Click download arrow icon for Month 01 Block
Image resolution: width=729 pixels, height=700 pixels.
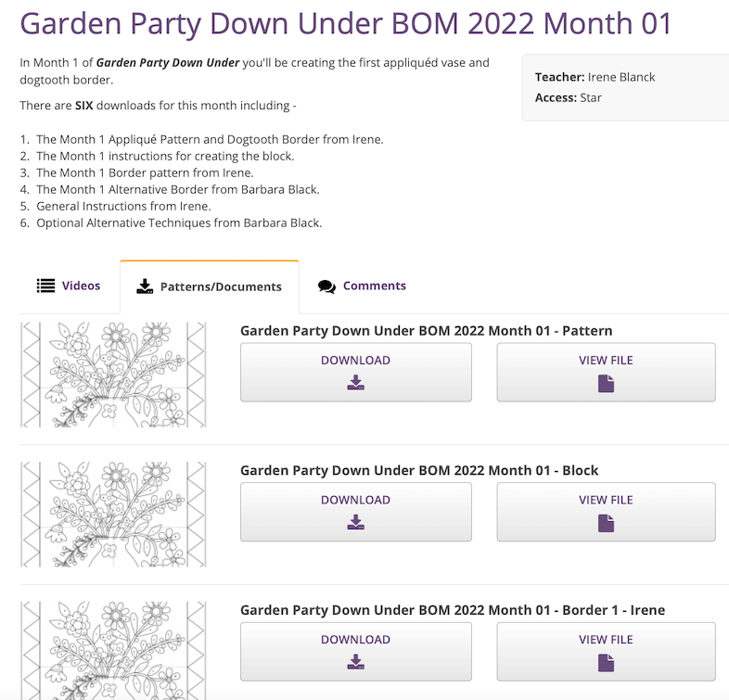[x=355, y=523]
